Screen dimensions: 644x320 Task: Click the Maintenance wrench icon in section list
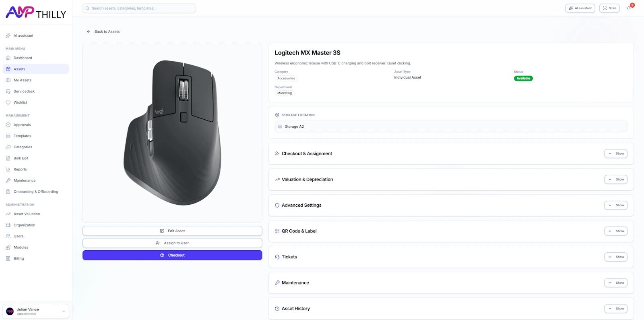tap(277, 283)
